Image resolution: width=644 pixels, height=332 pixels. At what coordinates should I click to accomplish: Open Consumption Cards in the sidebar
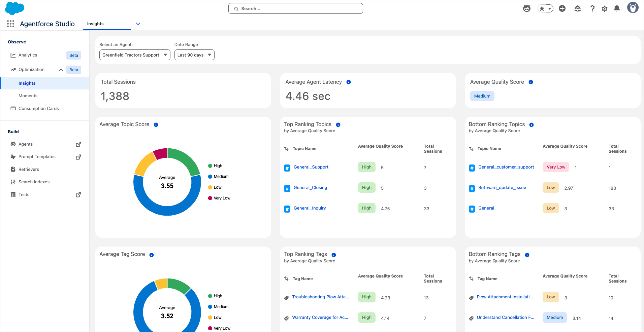point(38,109)
